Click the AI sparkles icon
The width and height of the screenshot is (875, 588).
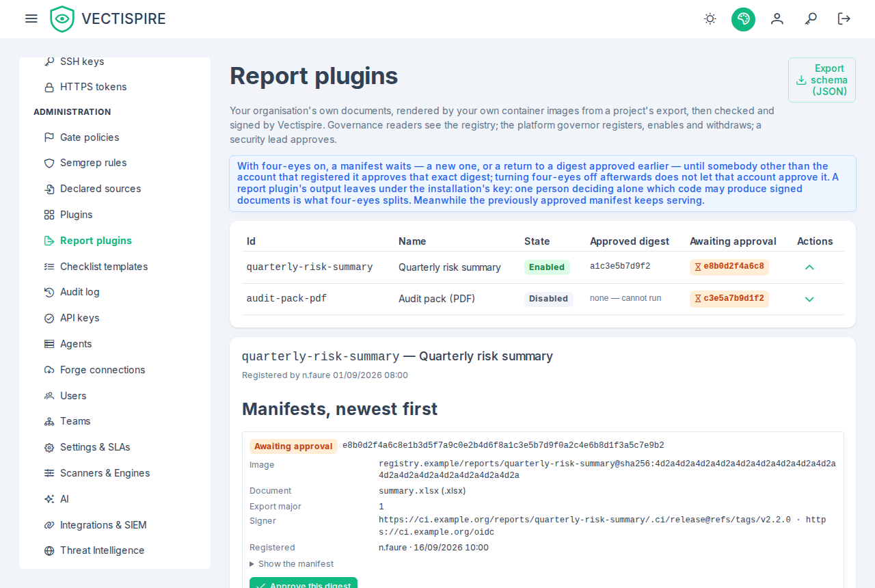coord(49,499)
